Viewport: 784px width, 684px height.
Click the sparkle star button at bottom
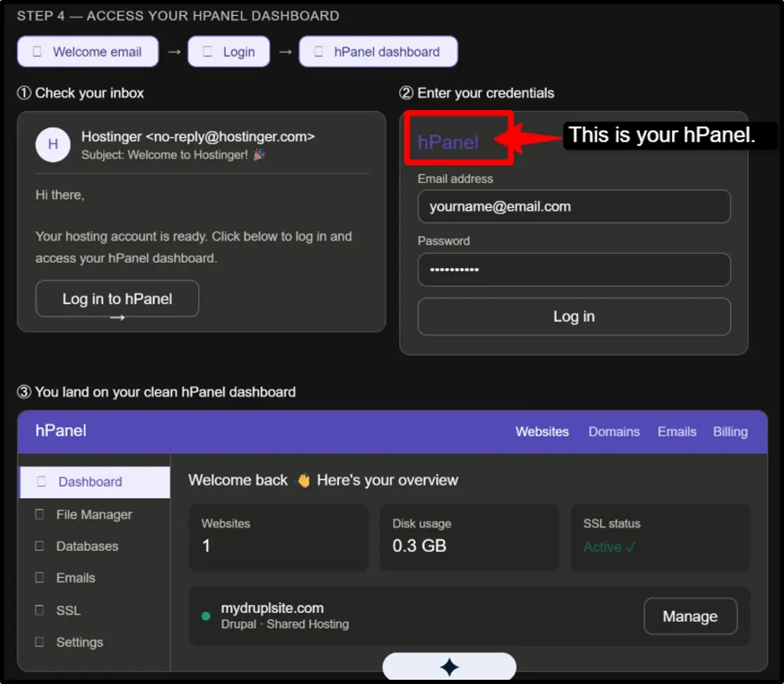(x=449, y=667)
